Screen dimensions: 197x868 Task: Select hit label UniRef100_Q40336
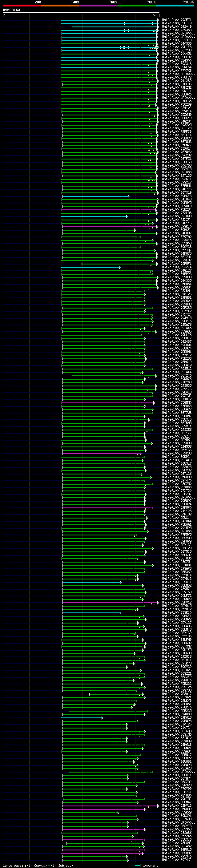[176, 43]
